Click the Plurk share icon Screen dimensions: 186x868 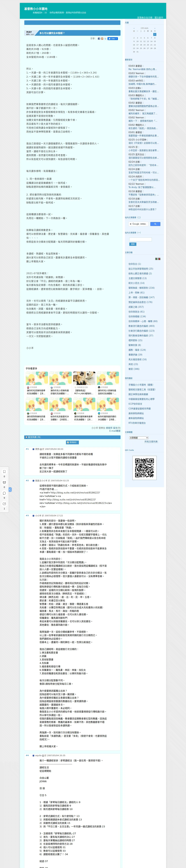tap(102, 39)
